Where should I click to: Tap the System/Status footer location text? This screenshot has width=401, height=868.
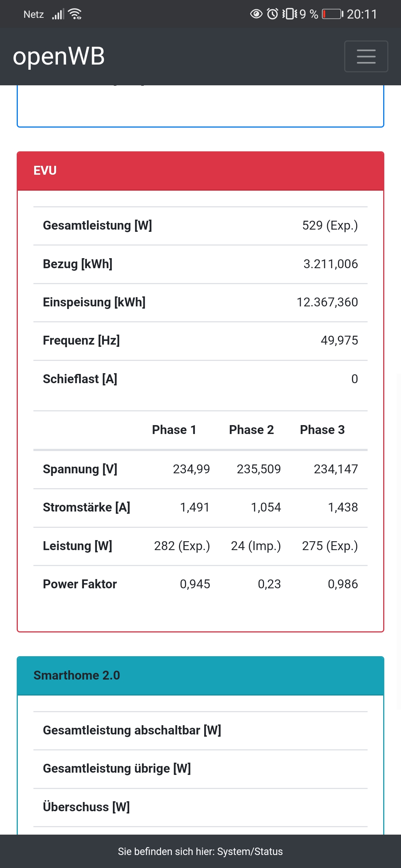tap(200, 851)
